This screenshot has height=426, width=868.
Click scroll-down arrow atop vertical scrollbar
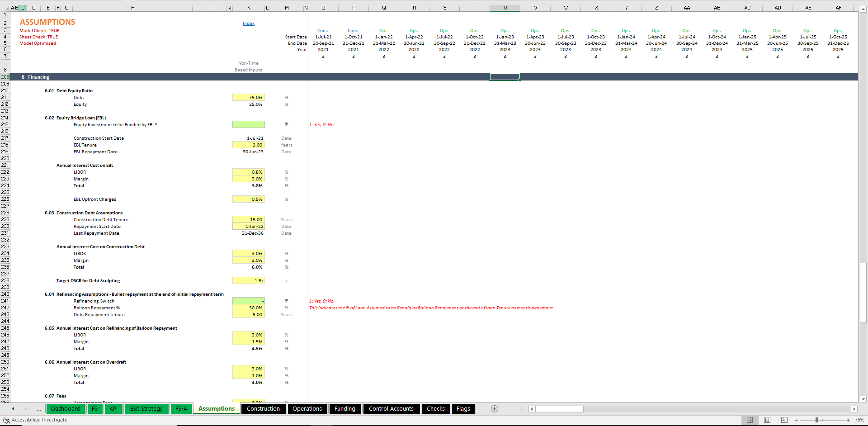pos(863,399)
